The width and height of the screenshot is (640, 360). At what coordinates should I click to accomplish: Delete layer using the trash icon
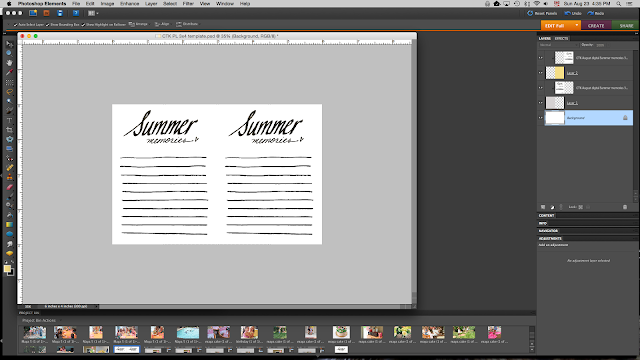[625, 207]
